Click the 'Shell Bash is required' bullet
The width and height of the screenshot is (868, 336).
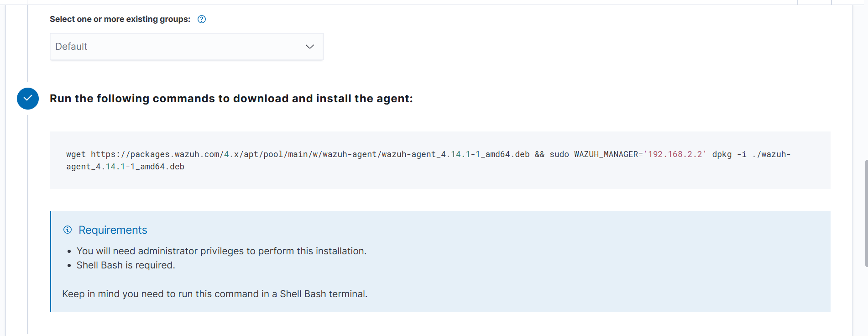click(125, 265)
